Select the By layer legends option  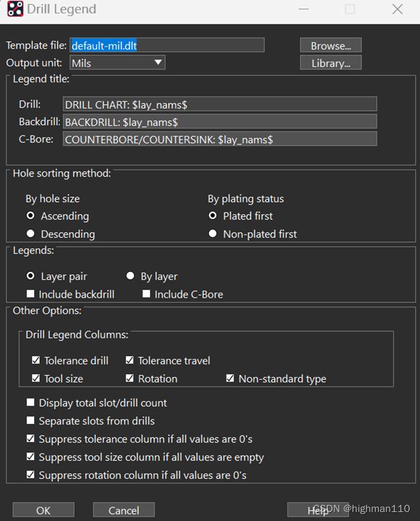(x=131, y=276)
